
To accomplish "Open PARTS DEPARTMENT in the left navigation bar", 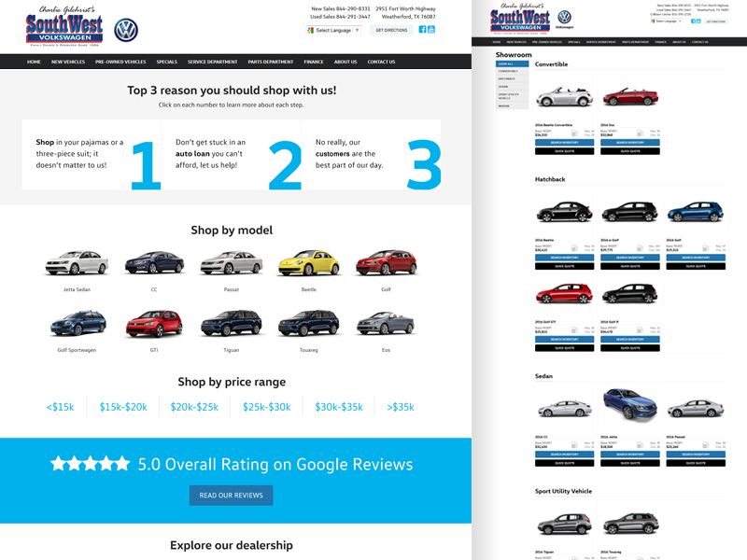I will pos(271,62).
